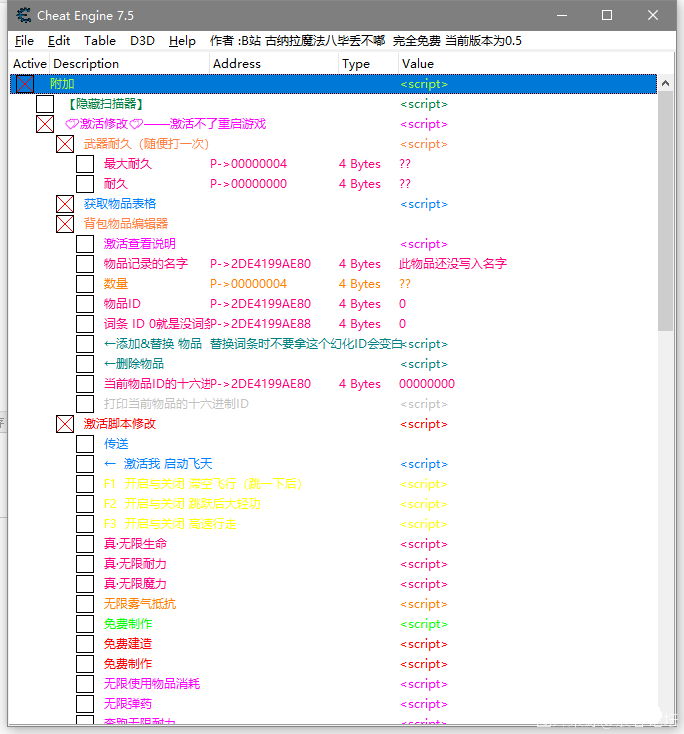Viewport: 684px width, 734px height.
Task: Click the 4 Bytes type of 最大耐久
Action: pos(359,164)
